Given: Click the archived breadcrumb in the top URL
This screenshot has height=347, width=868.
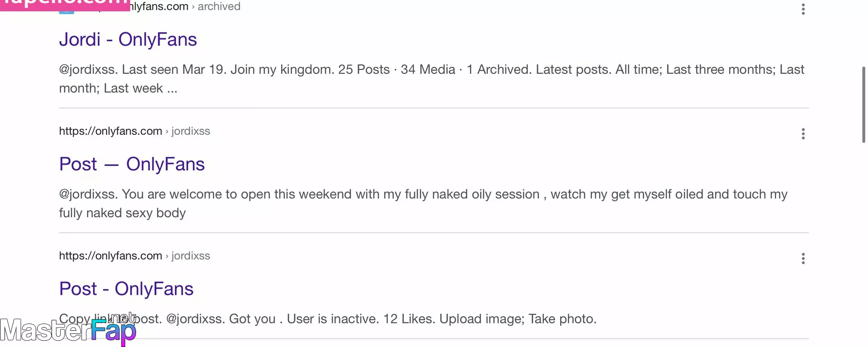Looking at the screenshot, I should click(219, 6).
